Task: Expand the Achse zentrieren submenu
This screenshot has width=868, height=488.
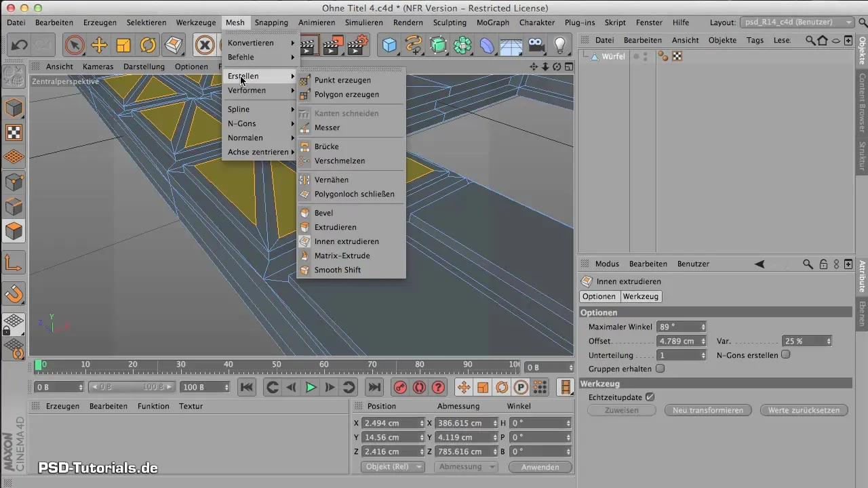Action: point(260,152)
